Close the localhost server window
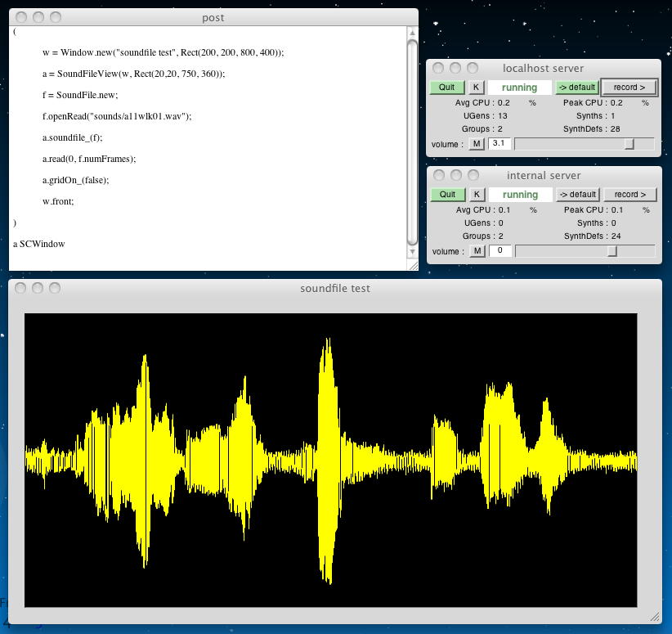The height and width of the screenshot is (634, 672). pos(438,68)
